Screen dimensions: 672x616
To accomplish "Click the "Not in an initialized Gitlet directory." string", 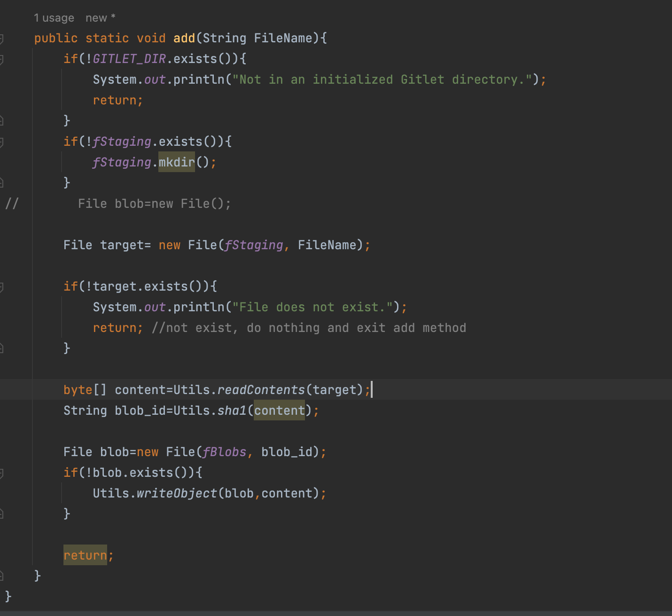I will [x=382, y=79].
